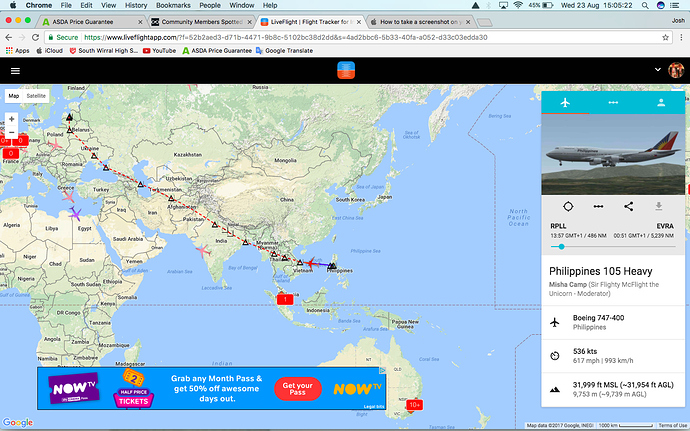Open the Apple menu

(x=13, y=5)
